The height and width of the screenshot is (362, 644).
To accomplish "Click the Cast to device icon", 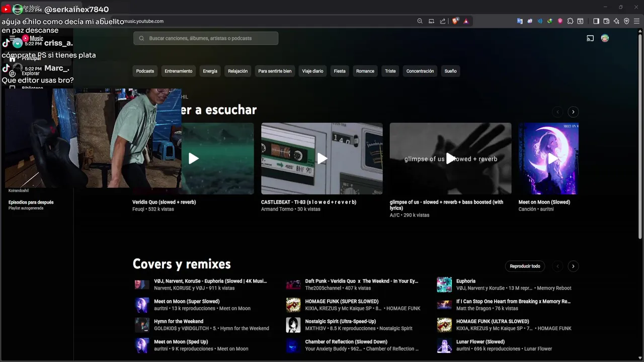I will [x=590, y=38].
